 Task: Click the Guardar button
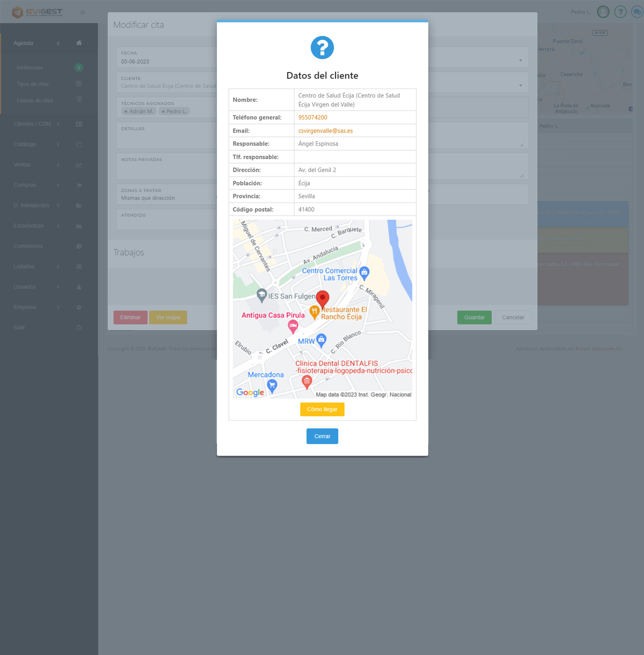[474, 317]
